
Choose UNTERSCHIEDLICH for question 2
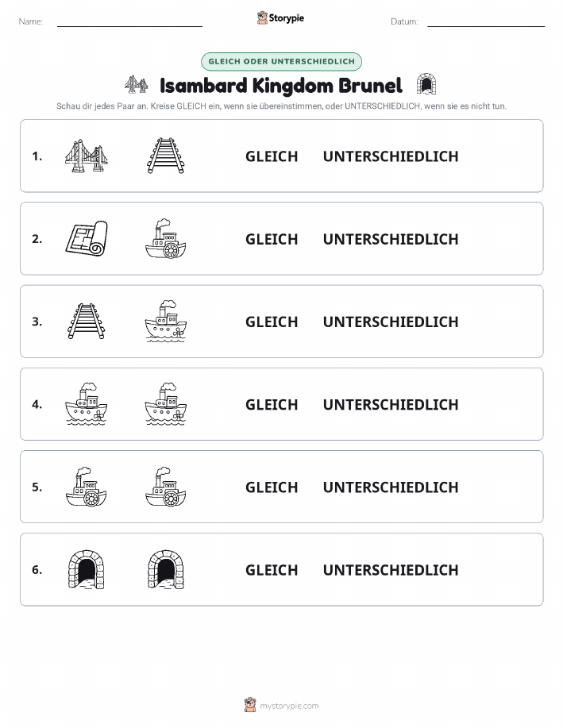coord(391,239)
